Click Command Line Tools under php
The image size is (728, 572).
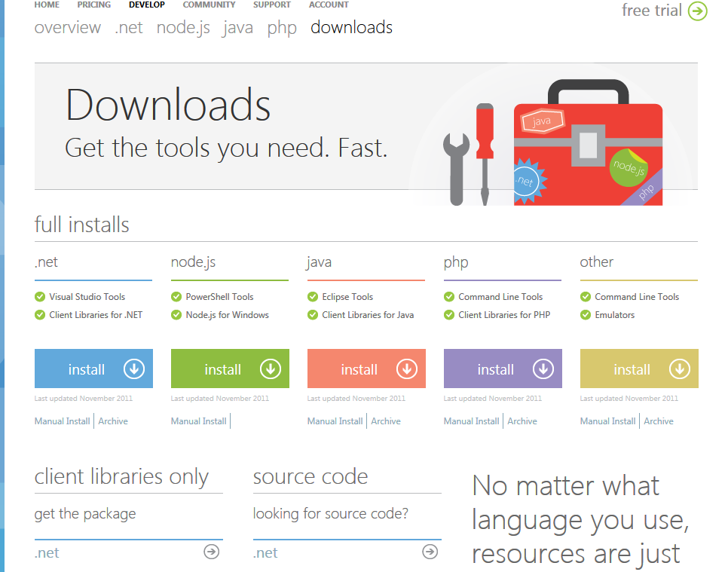[500, 297]
